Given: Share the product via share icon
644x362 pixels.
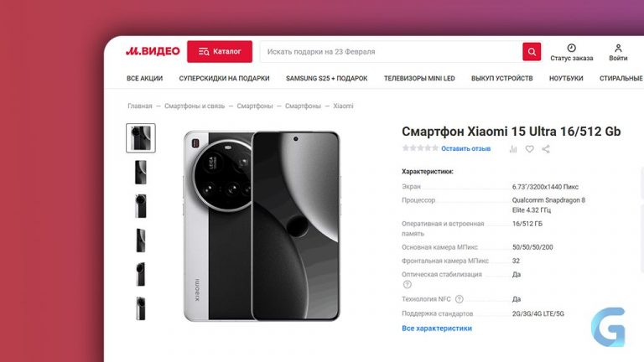Looking at the screenshot, I should (x=546, y=149).
